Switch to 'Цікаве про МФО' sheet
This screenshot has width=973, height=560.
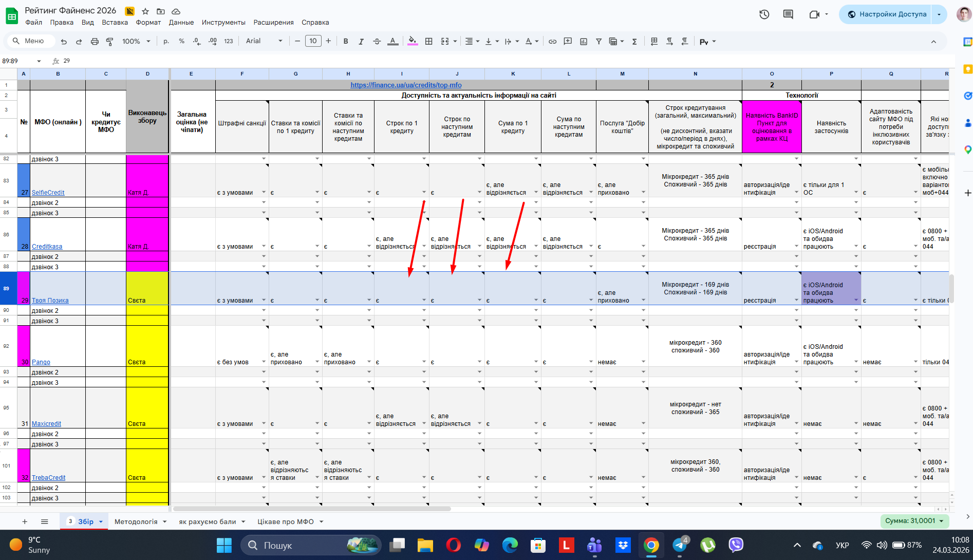[286, 521]
